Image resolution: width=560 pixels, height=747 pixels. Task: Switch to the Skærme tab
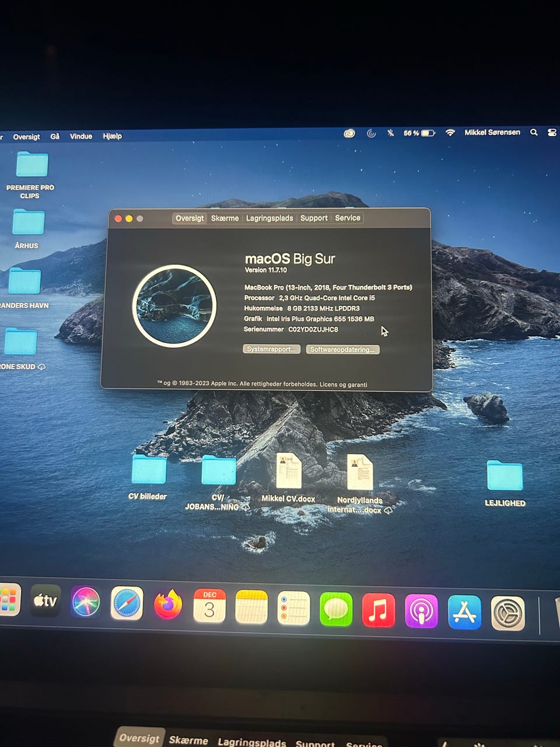click(225, 218)
